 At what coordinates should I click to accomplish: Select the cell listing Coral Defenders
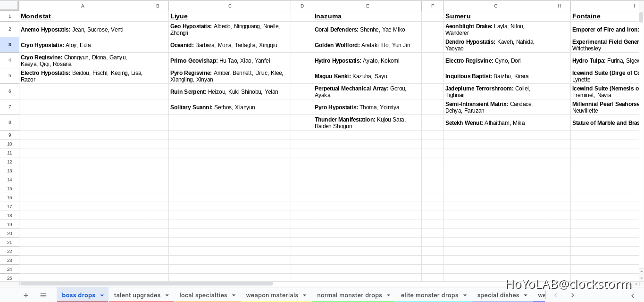coord(368,29)
